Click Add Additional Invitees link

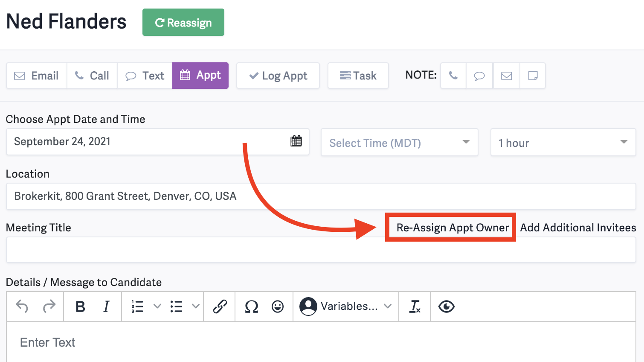578,228
